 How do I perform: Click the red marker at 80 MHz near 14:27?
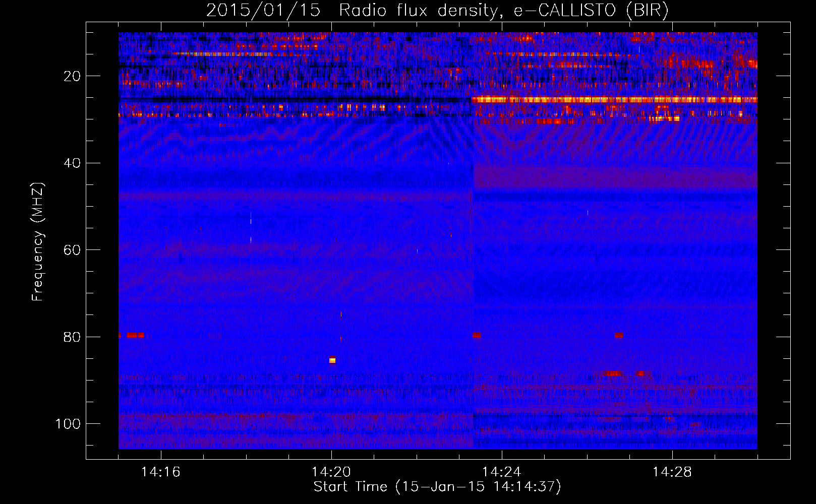coord(619,335)
